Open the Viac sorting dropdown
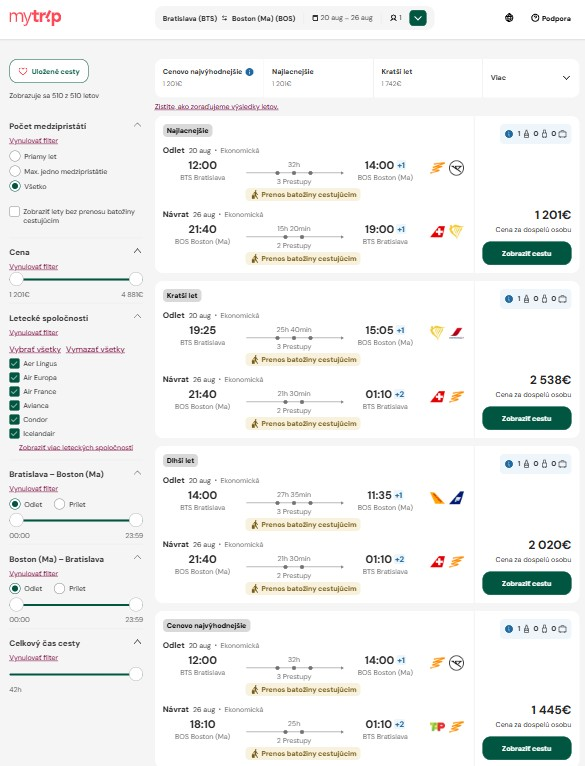 [530, 78]
